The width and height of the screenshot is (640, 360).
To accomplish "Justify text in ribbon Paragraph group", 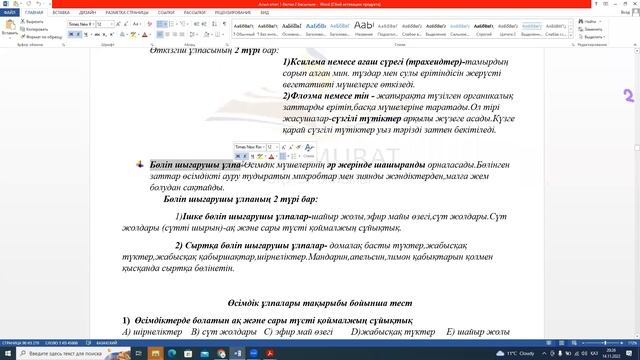I will pyautogui.click(x=182, y=34).
